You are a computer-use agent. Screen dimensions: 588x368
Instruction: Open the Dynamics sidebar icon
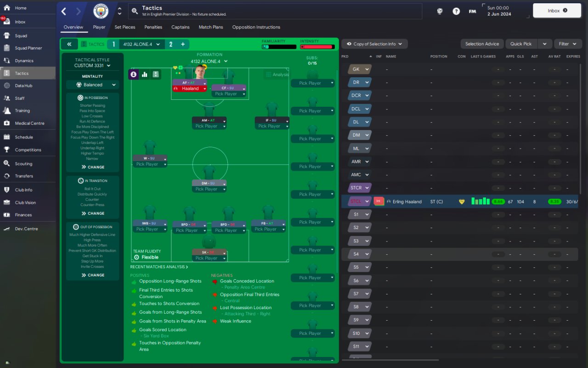(x=7, y=60)
